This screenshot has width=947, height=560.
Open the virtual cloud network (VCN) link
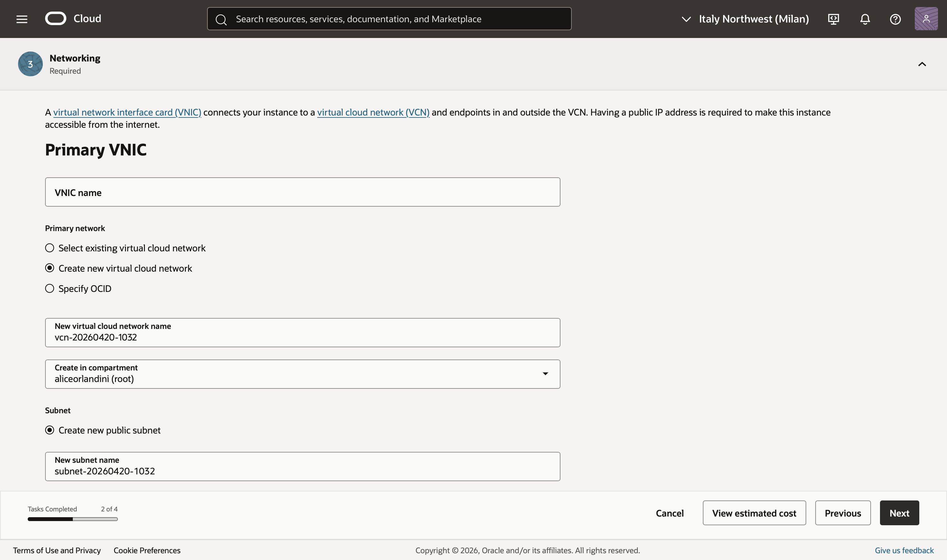pos(373,112)
